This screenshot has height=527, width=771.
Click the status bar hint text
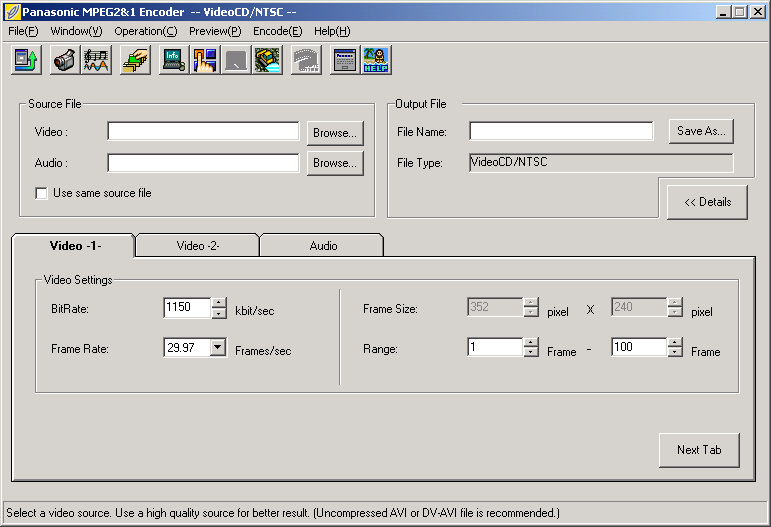pos(283,513)
